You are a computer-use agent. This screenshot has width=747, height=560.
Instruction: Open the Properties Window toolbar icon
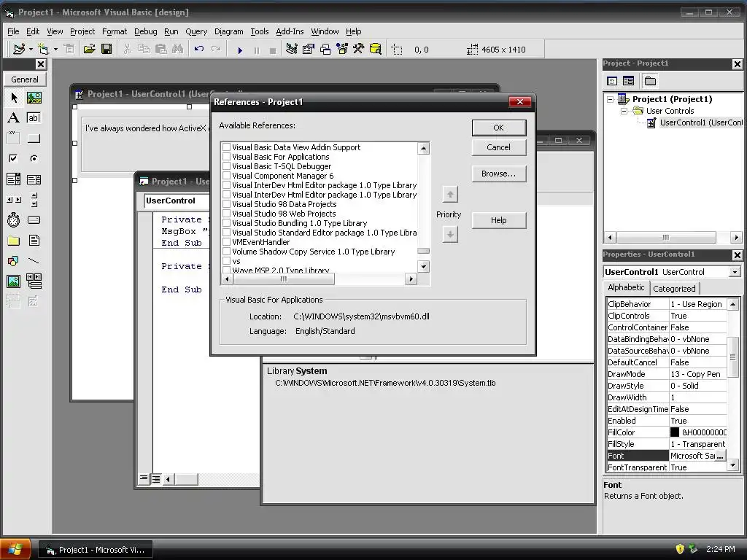coord(309,49)
